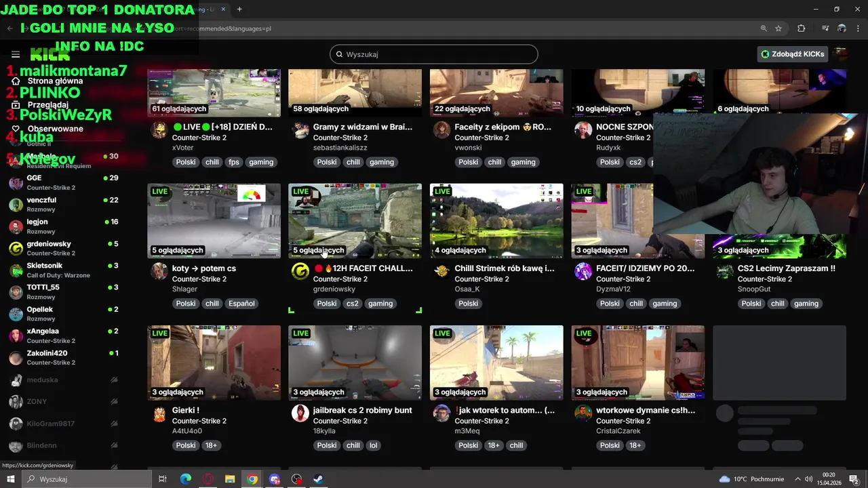Viewport: 868px width, 488px height.
Task: Open Windows Task View button
Action: coord(163,479)
